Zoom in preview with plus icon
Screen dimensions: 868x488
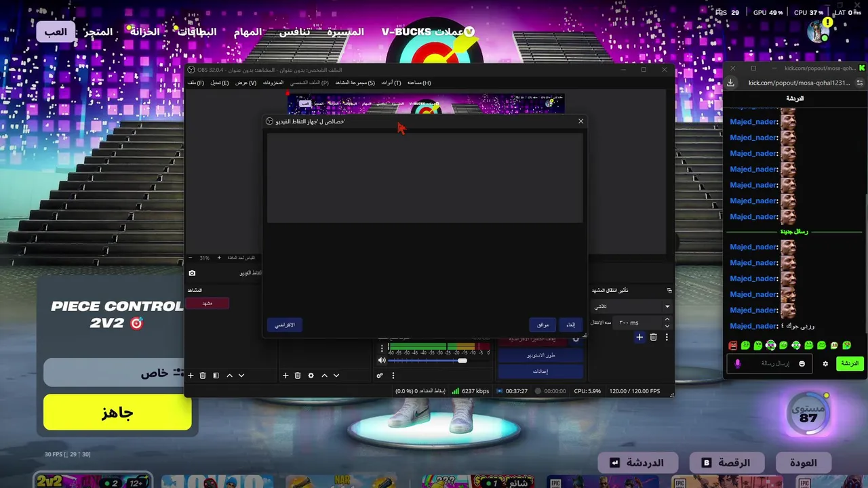click(219, 258)
